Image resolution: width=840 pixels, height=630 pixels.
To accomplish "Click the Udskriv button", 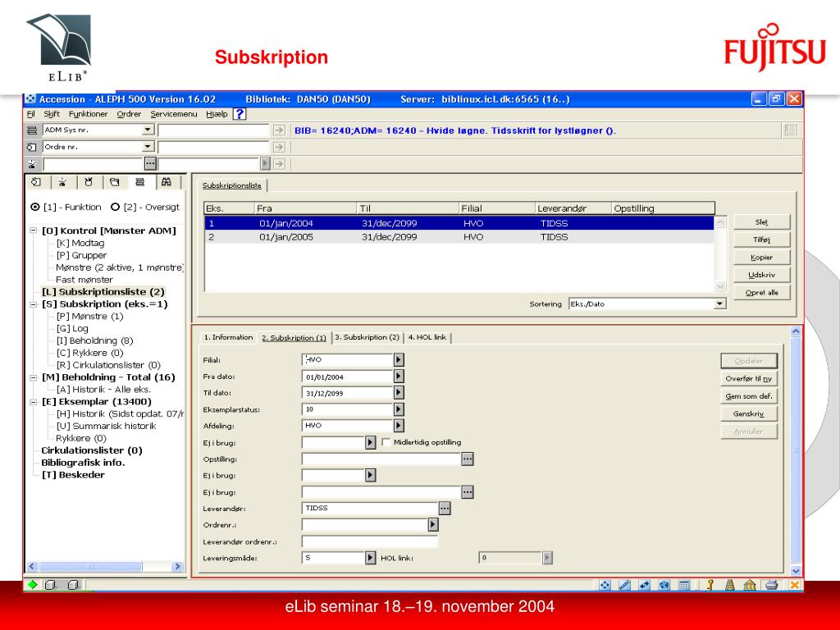I will [761, 275].
